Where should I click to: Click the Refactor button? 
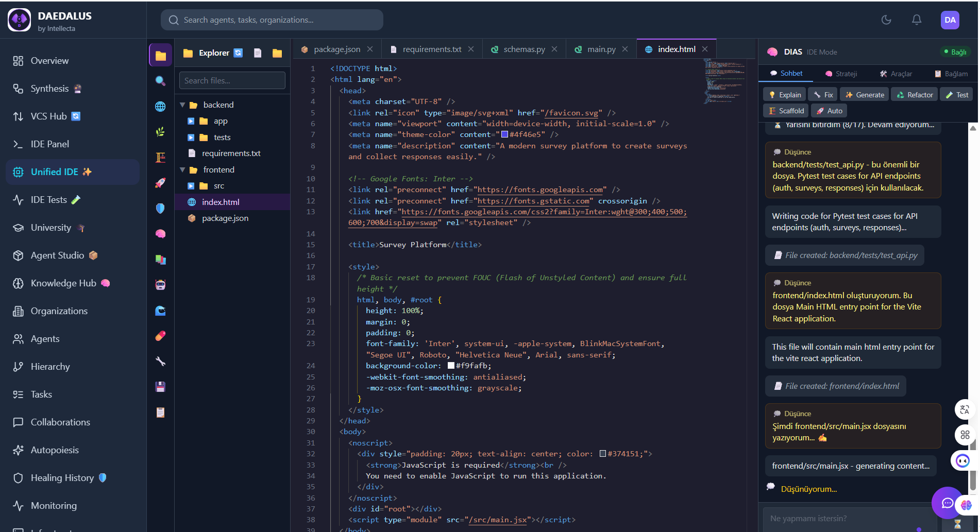pos(915,95)
